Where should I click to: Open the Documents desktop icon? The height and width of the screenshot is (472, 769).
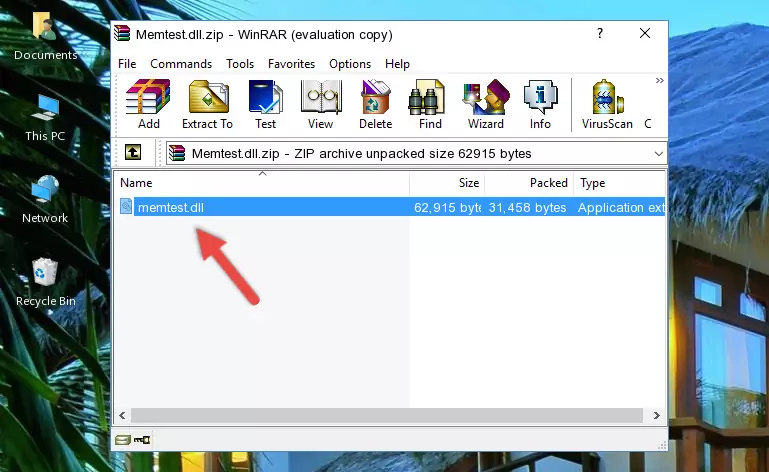click(x=45, y=35)
